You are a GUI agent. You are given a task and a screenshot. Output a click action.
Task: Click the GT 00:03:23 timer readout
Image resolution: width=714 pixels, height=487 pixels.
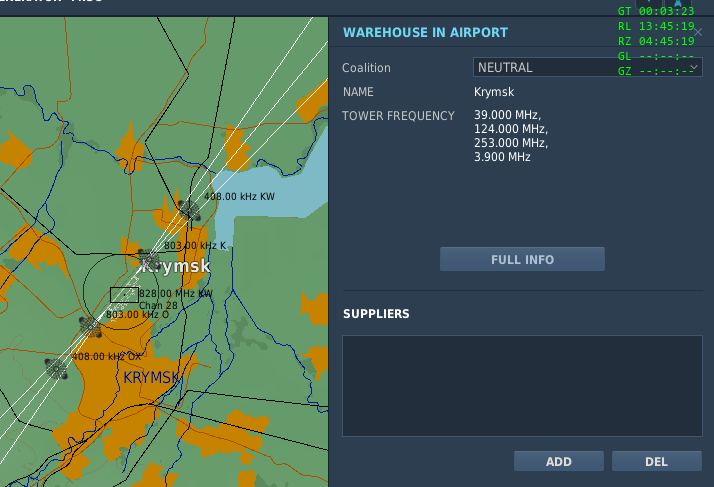pos(656,11)
